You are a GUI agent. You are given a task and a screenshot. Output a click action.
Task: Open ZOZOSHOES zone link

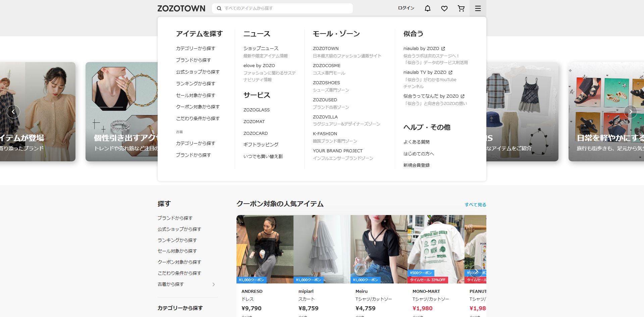(x=326, y=83)
